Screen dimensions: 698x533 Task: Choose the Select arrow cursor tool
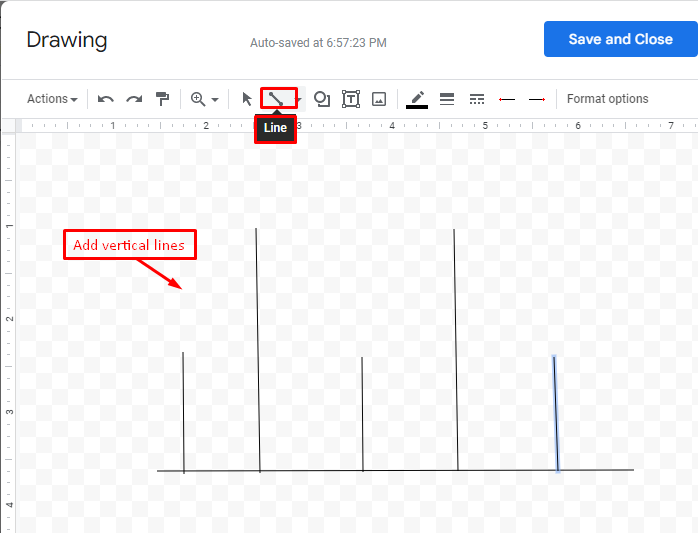[247, 99]
